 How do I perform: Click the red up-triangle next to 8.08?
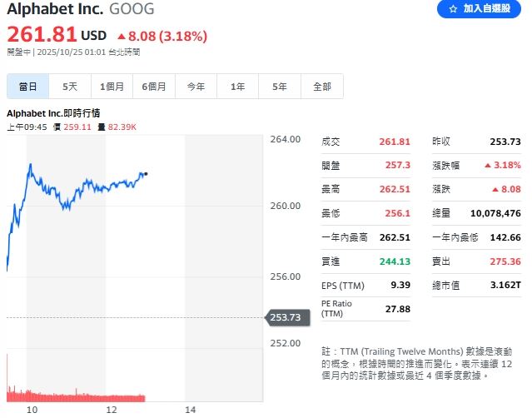click(x=122, y=36)
